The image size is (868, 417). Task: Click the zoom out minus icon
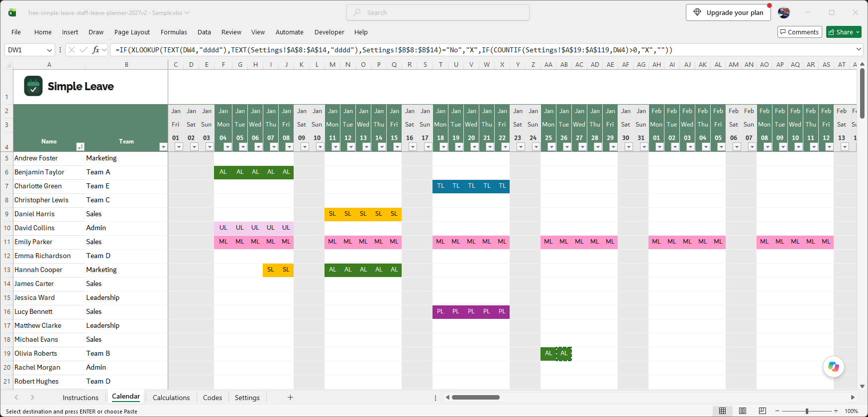pyautogui.click(x=778, y=411)
